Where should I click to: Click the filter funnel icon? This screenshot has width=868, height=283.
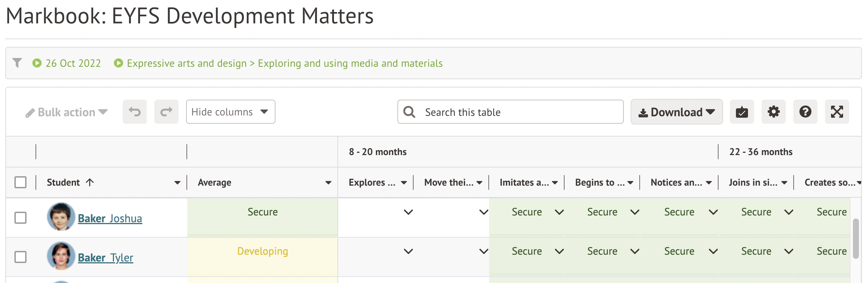pos(17,63)
